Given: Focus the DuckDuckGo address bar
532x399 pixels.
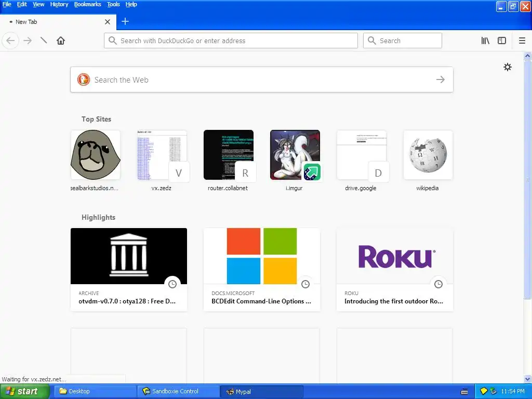Looking at the screenshot, I should pyautogui.click(x=231, y=41).
